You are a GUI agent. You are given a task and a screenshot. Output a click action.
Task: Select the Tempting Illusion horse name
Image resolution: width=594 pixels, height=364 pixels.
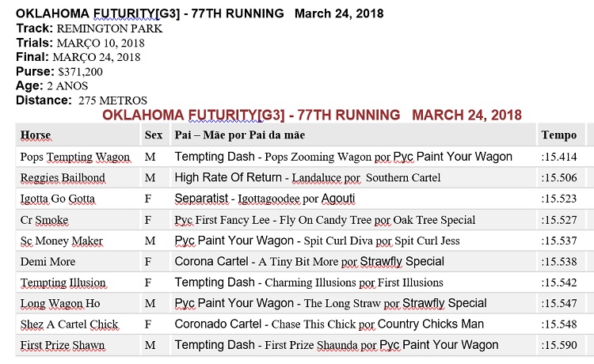click(x=63, y=282)
